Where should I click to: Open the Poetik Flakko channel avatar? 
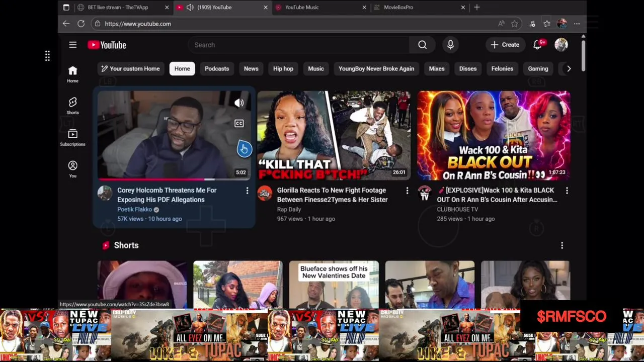point(105,193)
